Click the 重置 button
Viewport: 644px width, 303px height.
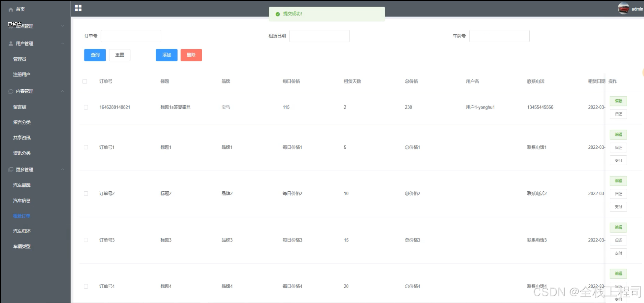119,55
